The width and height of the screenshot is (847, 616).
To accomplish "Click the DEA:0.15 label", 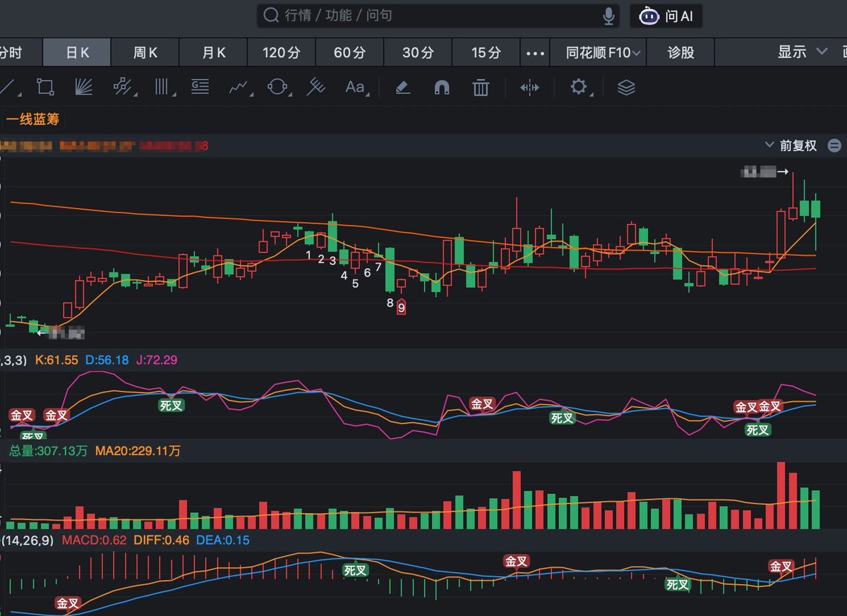I will [222, 540].
